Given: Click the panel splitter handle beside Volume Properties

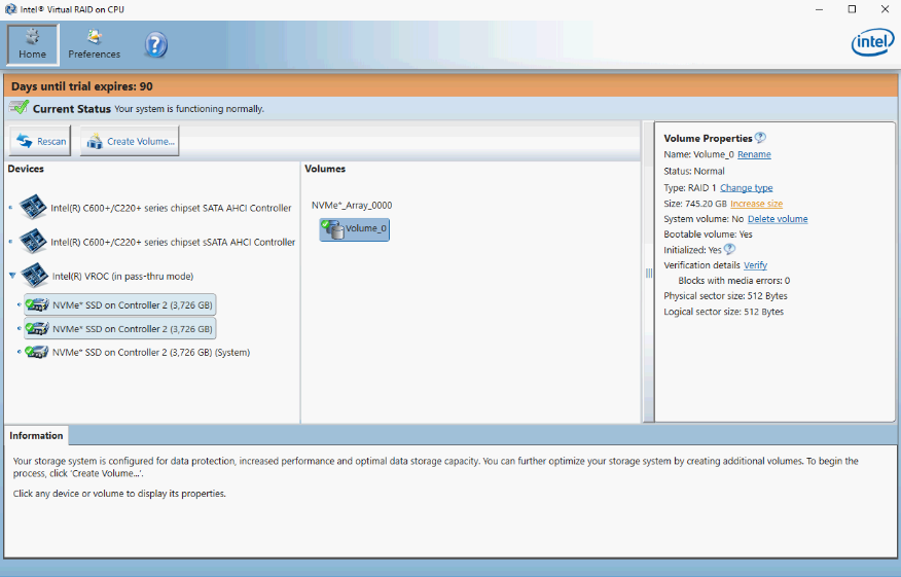Looking at the screenshot, I should (x=649, y=274).
